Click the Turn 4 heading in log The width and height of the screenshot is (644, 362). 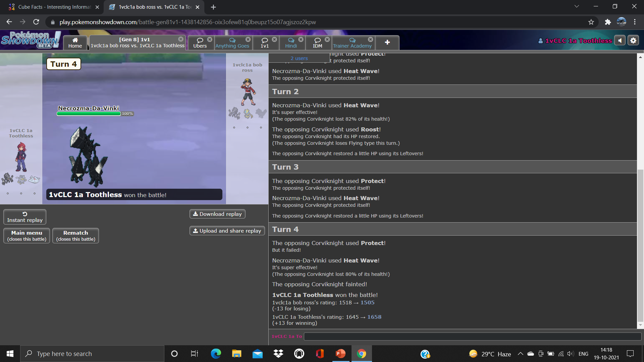tap(285, 229)
